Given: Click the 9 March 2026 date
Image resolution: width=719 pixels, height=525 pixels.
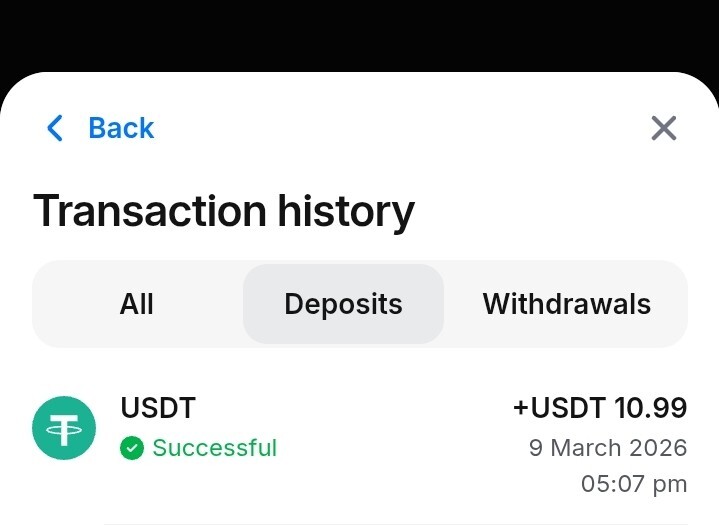Looking at the screenshot, I should tap(607, 447).
